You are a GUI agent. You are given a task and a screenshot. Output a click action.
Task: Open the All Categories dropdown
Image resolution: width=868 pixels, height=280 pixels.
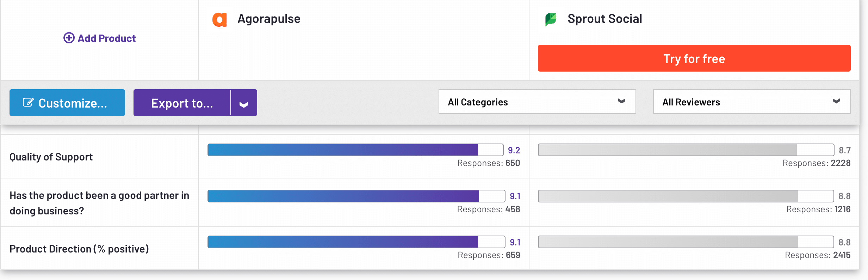(537, 102)
